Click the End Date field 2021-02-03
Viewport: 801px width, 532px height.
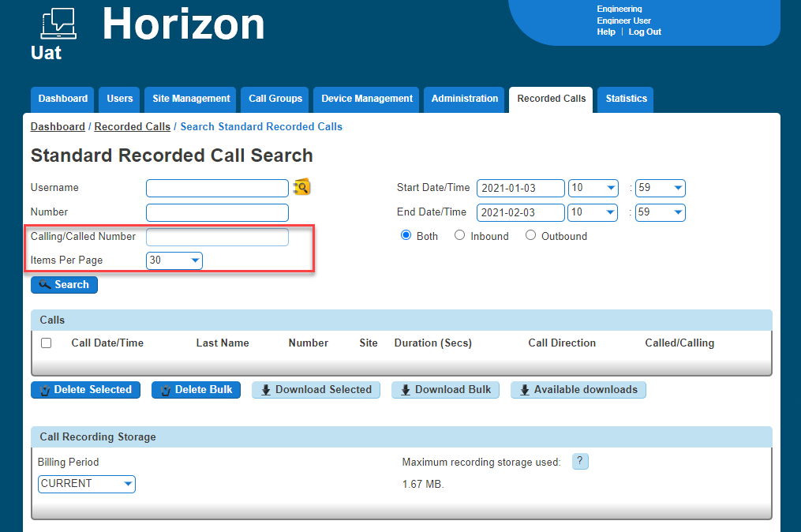pos(521,212)
